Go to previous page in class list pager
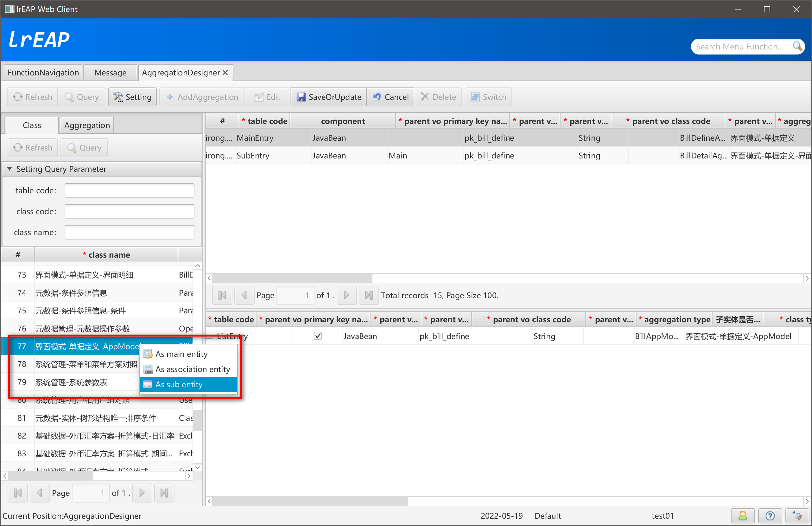The height and width of the screenshot is (526, 812). tap(40, 493)
